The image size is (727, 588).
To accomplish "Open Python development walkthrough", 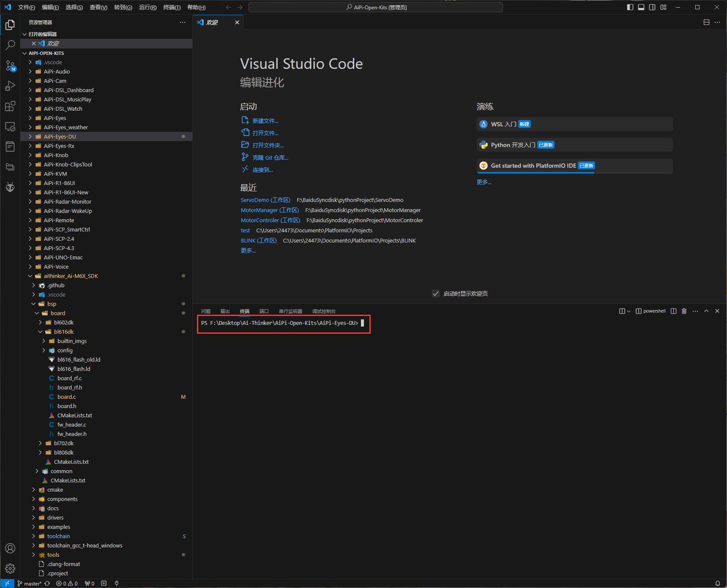I will coord(574,145).
